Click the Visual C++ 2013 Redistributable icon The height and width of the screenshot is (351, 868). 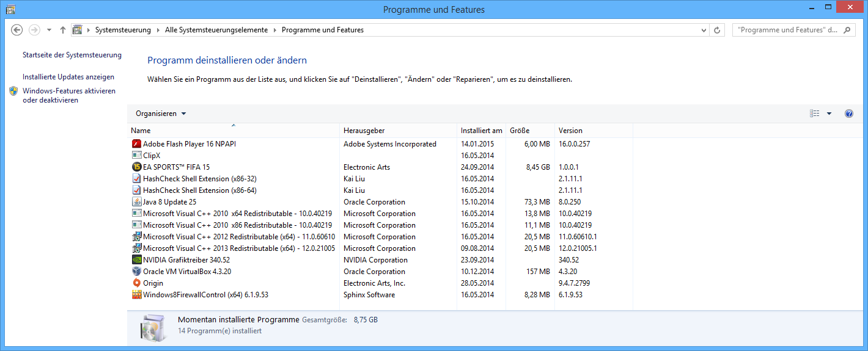click(137, 248)
